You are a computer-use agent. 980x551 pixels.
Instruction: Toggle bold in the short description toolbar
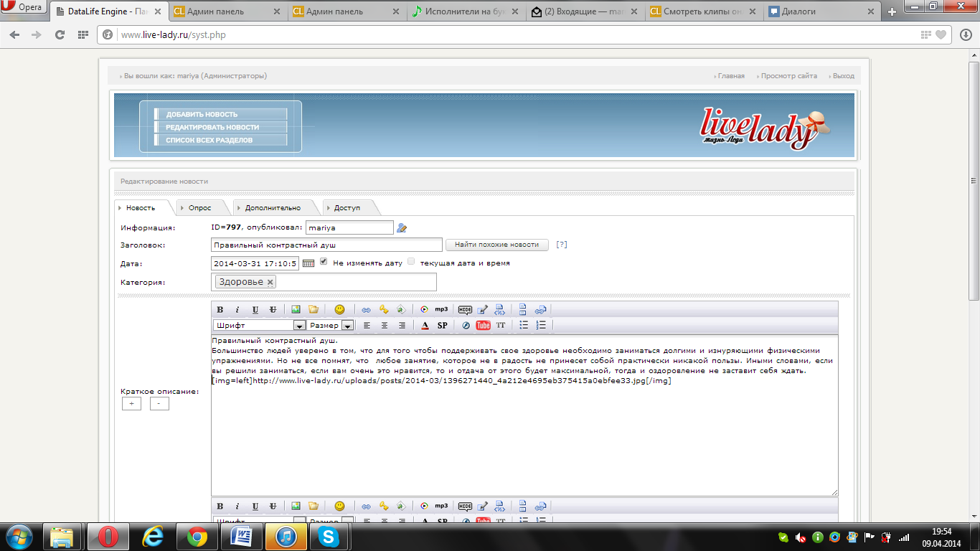click(x=220, y=309)
